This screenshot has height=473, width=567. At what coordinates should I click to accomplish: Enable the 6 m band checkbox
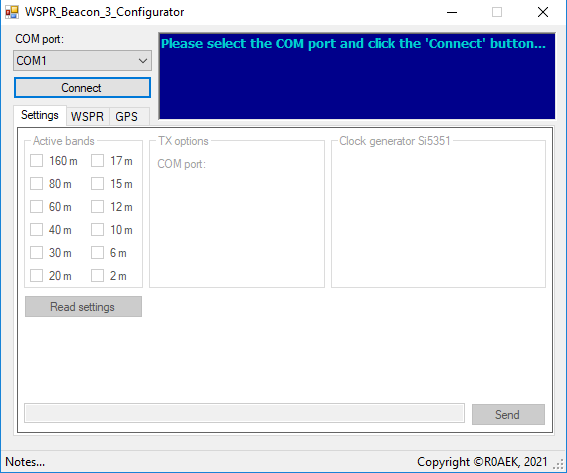pos(97,252)
